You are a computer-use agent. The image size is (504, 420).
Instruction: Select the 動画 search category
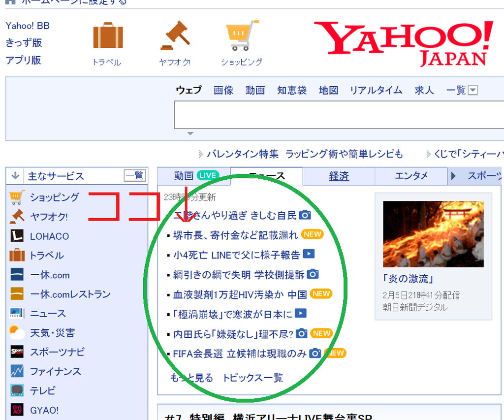click(255, 90)
